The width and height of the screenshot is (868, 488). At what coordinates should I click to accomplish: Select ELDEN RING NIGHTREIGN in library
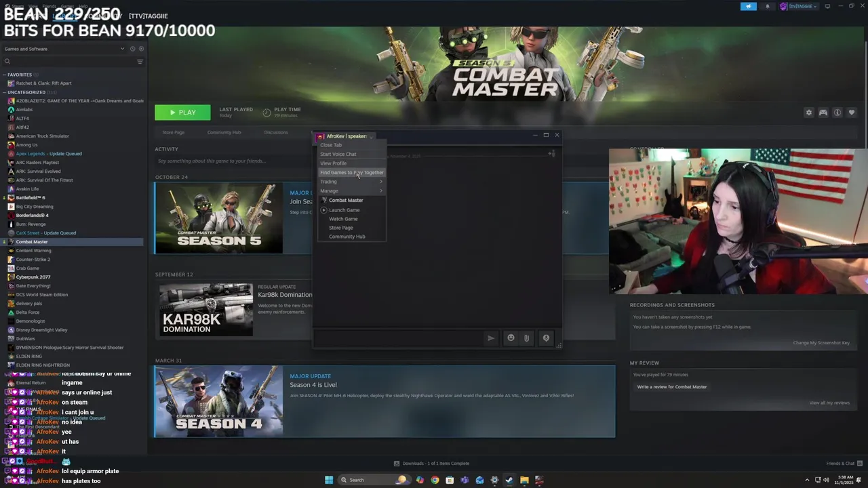point(43,365)
